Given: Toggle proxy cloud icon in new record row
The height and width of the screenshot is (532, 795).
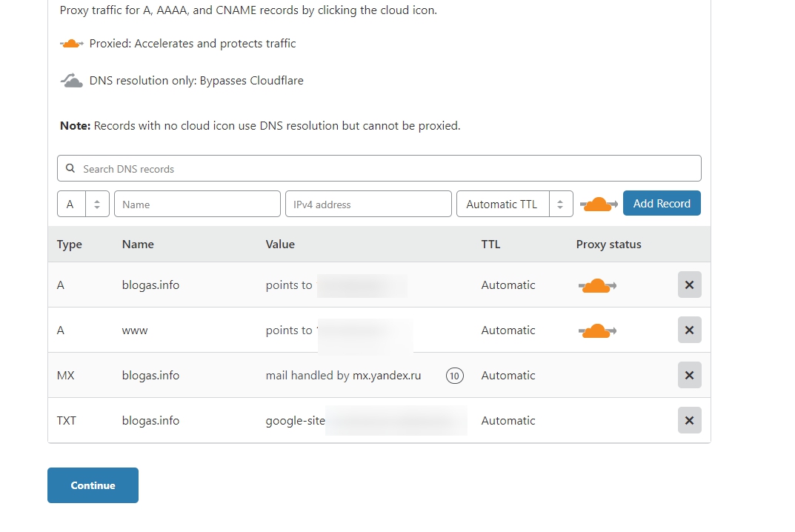Looking at the screenshot, I should point(599,204).
